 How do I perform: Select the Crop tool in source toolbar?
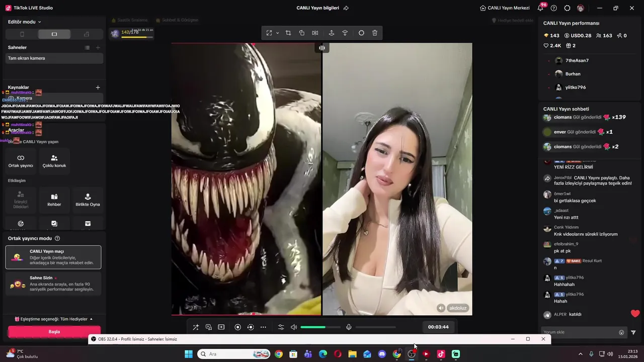pos(288,33)
